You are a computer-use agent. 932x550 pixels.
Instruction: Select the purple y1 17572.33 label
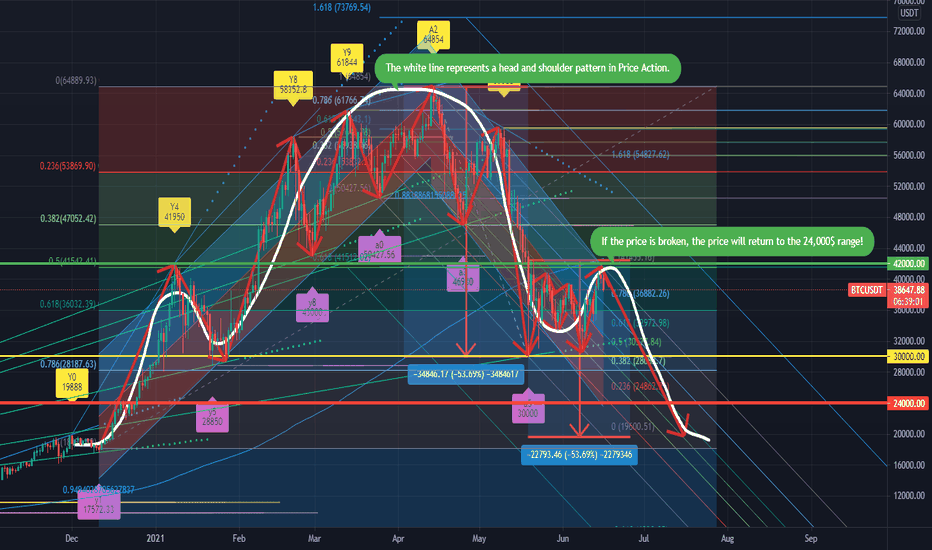pyautogui.click(x=99, y=505)
